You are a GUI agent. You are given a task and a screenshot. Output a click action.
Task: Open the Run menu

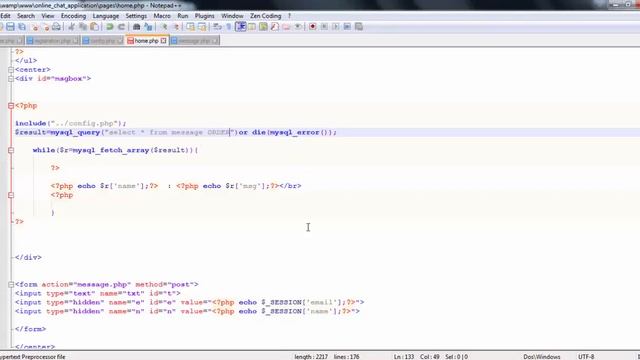tap(183, 16)
